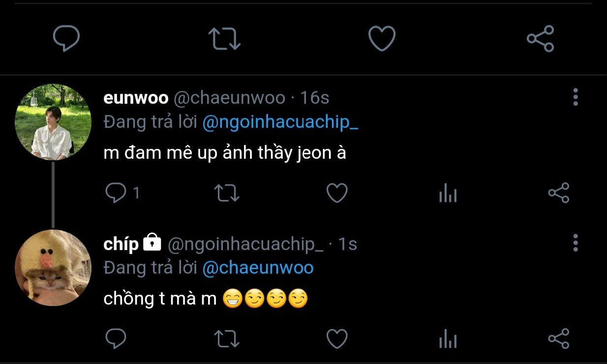View analytics for chíp's tweet
607x364 pixels.
[x=448, y=339]
